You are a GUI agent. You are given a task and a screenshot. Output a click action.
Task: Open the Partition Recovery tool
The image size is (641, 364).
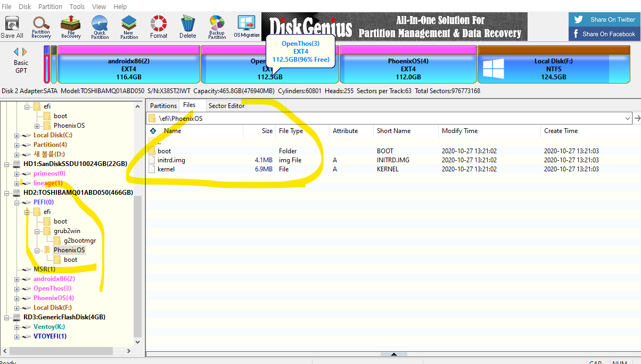pyautogui.click(x=41, y=27)
